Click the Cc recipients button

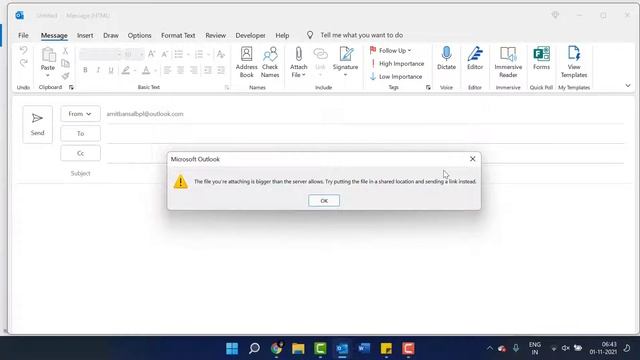click(80, 153)
